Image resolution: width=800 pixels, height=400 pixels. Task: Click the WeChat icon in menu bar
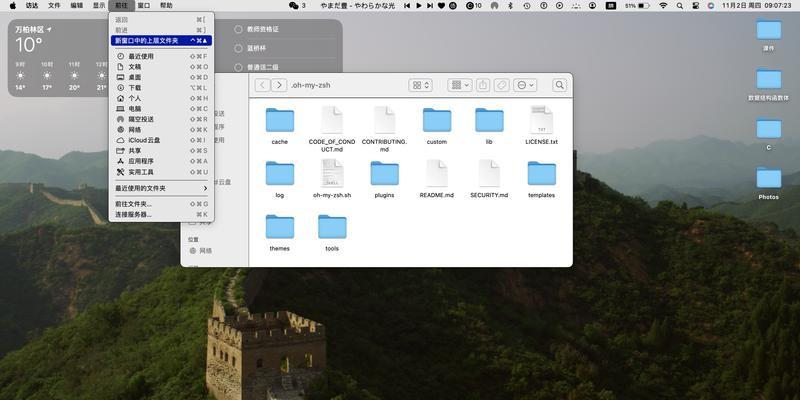click(293, 6)
